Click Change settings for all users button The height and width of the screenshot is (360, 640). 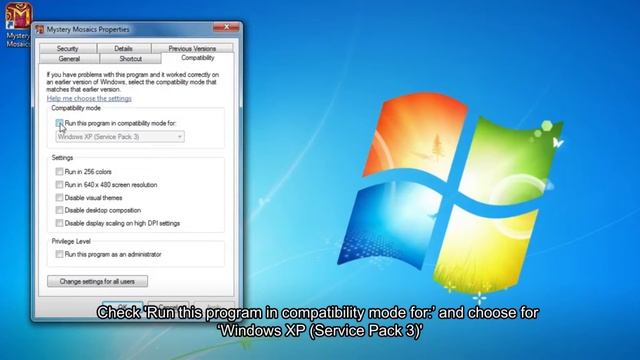pos(98,281)
